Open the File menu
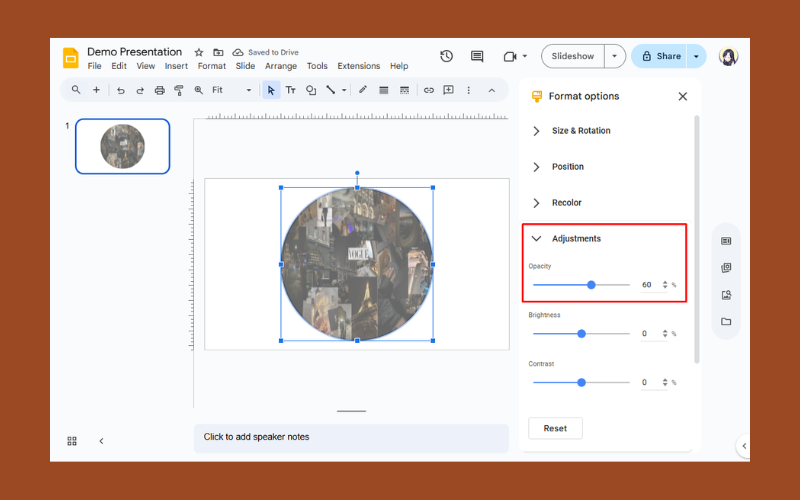 [x=94, y=66]
